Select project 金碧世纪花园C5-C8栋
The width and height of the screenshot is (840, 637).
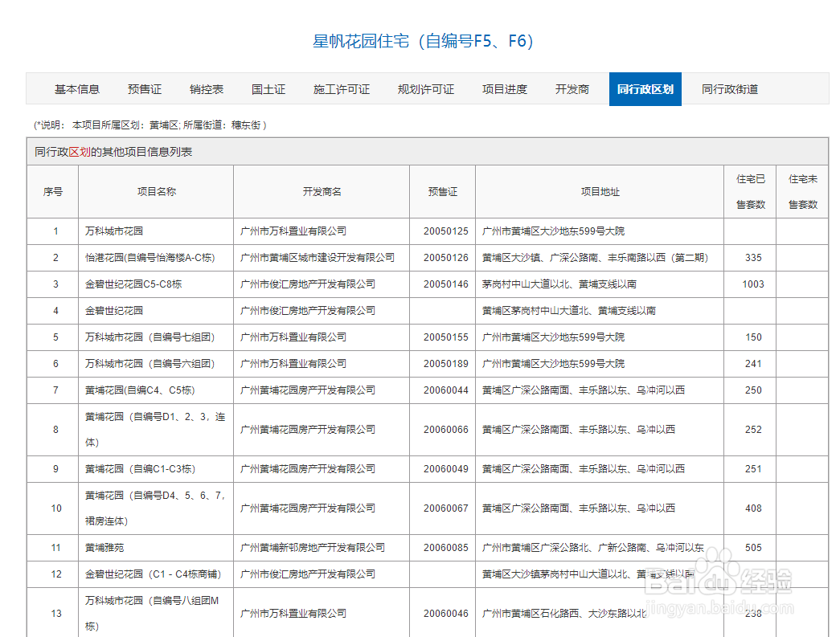(133, 284)
